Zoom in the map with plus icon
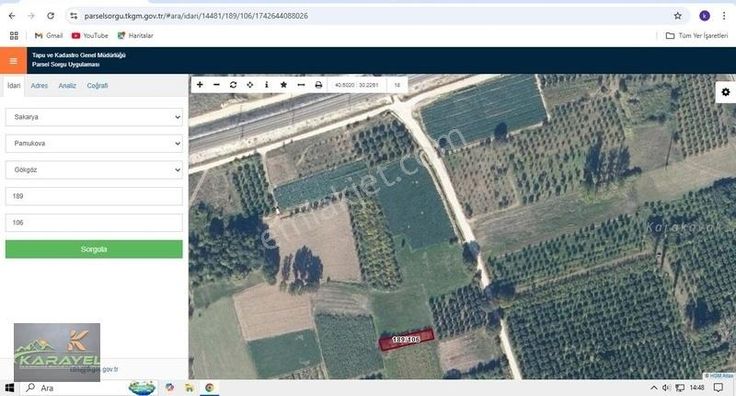736x396 pixels. pyautogui.click(x=200, y=85)
